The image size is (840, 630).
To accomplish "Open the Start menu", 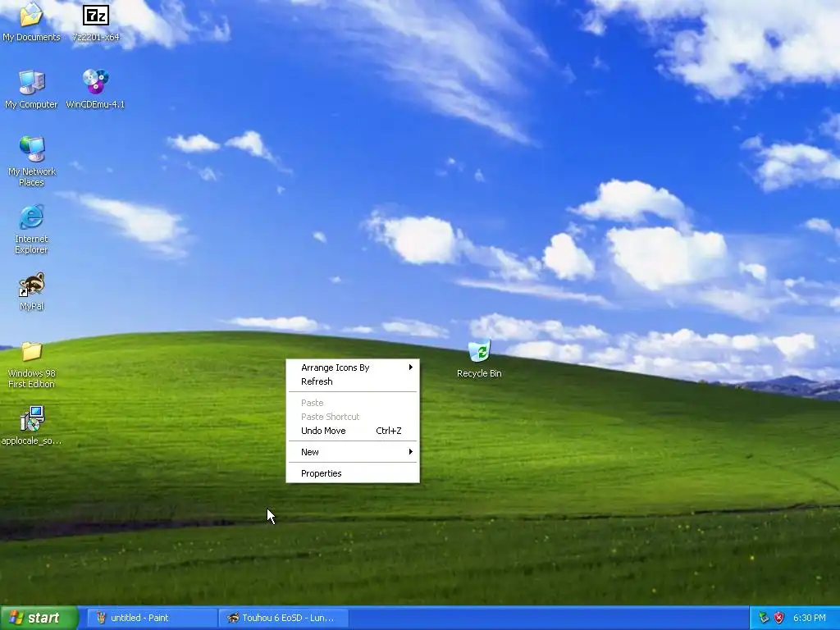I will 39,618.
